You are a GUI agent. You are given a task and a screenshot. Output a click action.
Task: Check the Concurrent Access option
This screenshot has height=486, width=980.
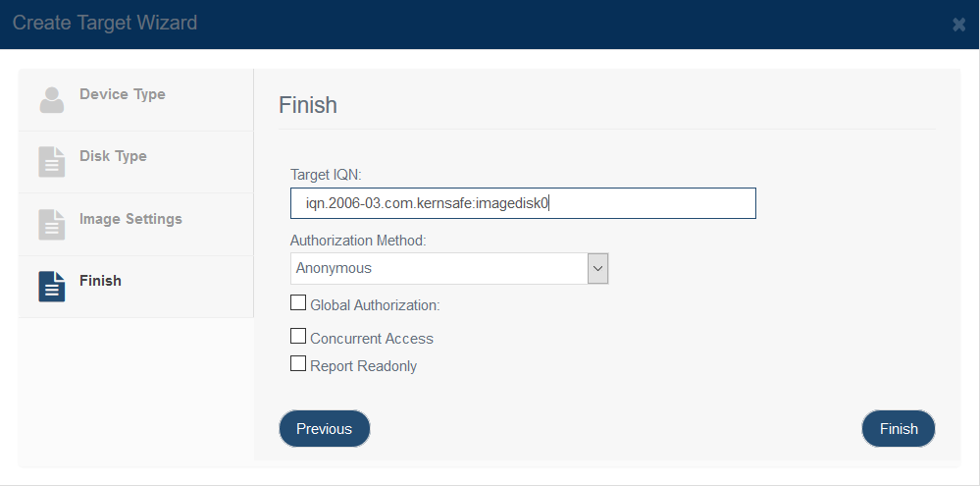point(298,337)
